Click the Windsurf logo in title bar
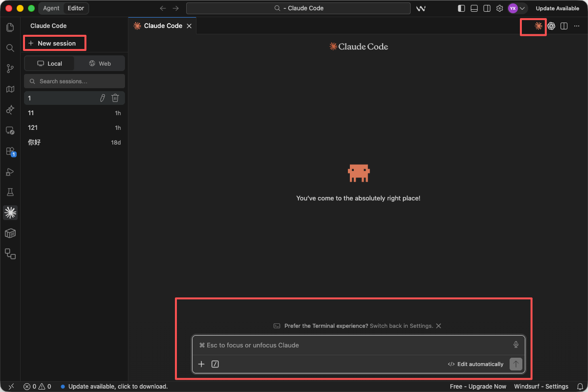This screenshot has width=588, height=392. pyautogui.click(x=420, y=8)
